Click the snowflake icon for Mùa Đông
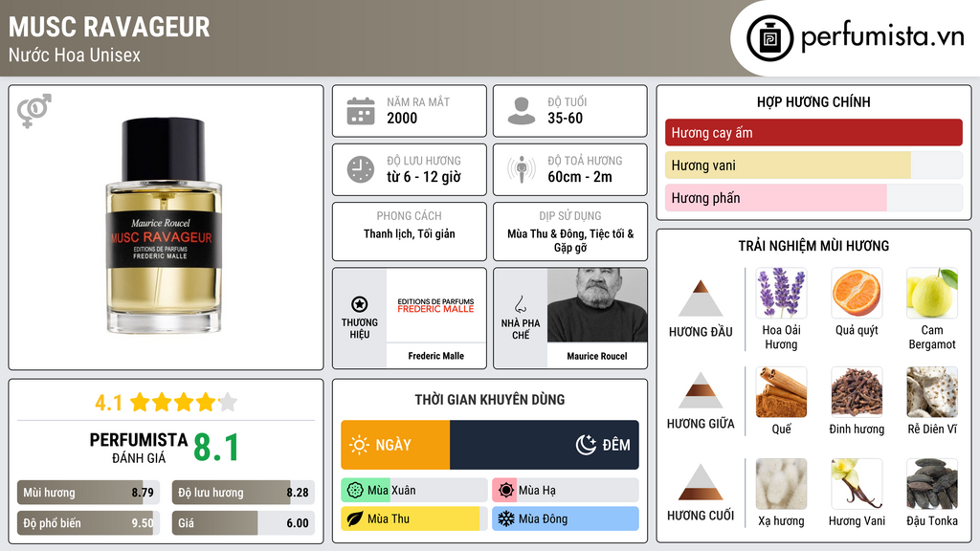 (506, 518)
